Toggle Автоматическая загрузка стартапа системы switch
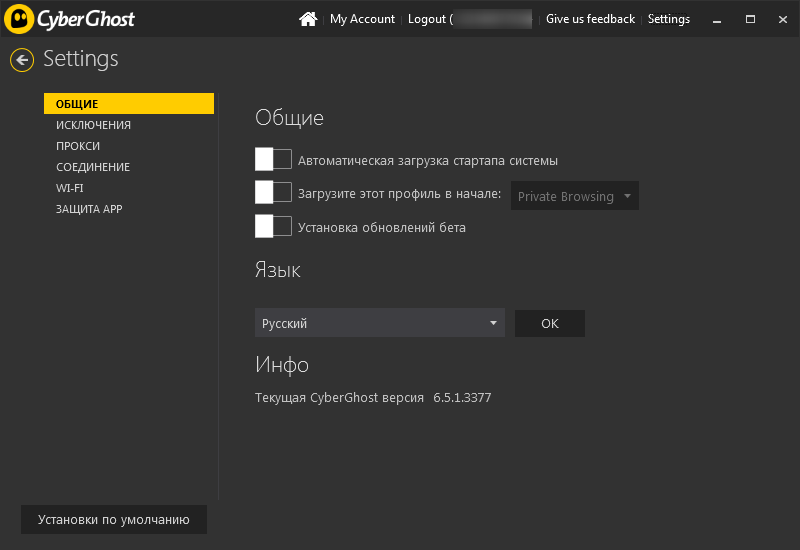The image size is (800, 550). click(x=273, y=159)
